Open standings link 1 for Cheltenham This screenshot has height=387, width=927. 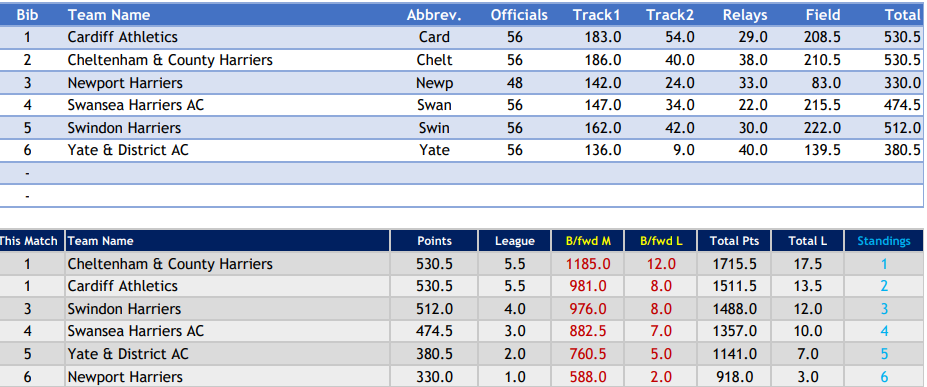[x=884, y=264]
